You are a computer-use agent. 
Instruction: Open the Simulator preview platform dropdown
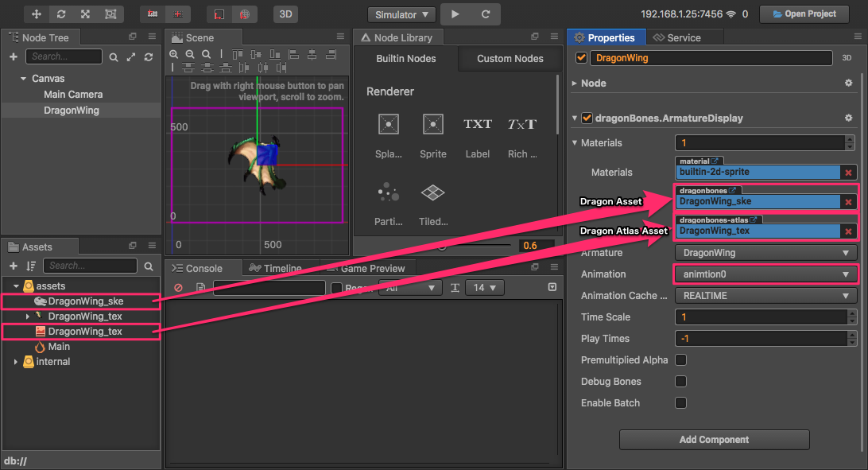tap(401, 14)
